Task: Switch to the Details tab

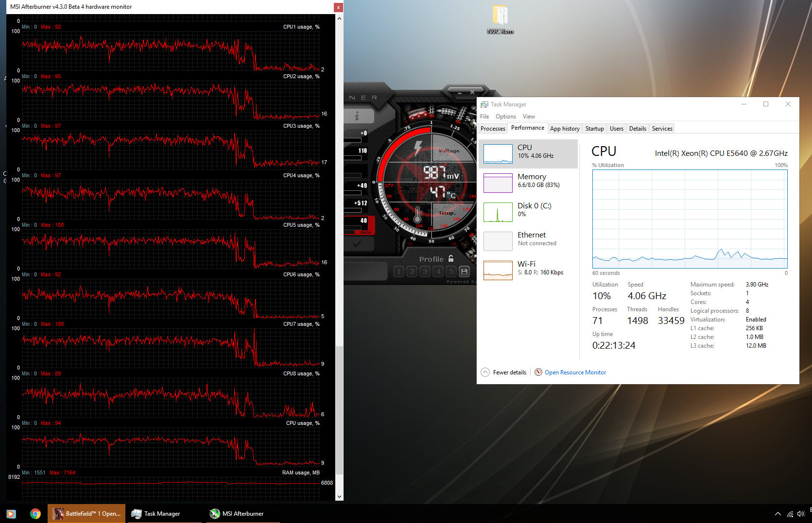Action: click(x=638, y=129)
